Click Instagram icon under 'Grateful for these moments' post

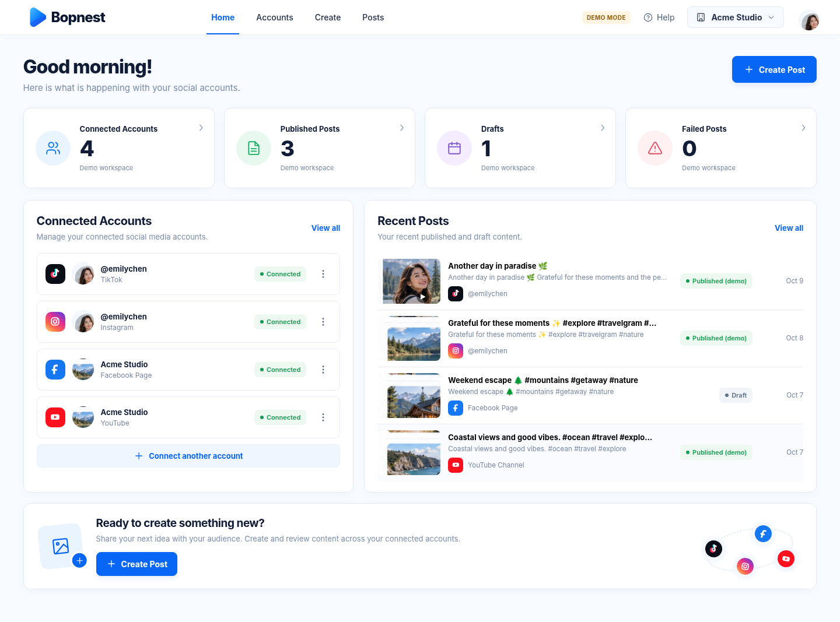pos(456,351)
